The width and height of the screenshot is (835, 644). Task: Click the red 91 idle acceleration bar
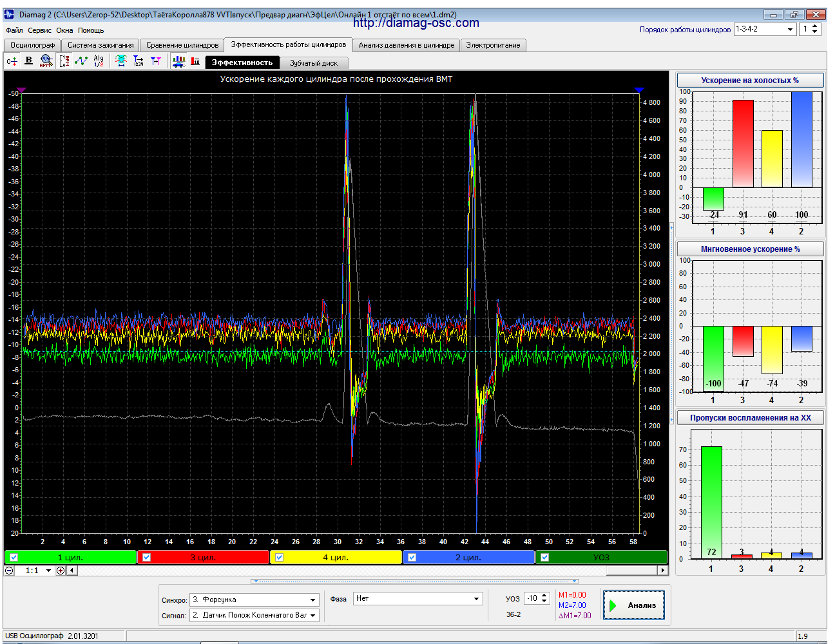743,144
